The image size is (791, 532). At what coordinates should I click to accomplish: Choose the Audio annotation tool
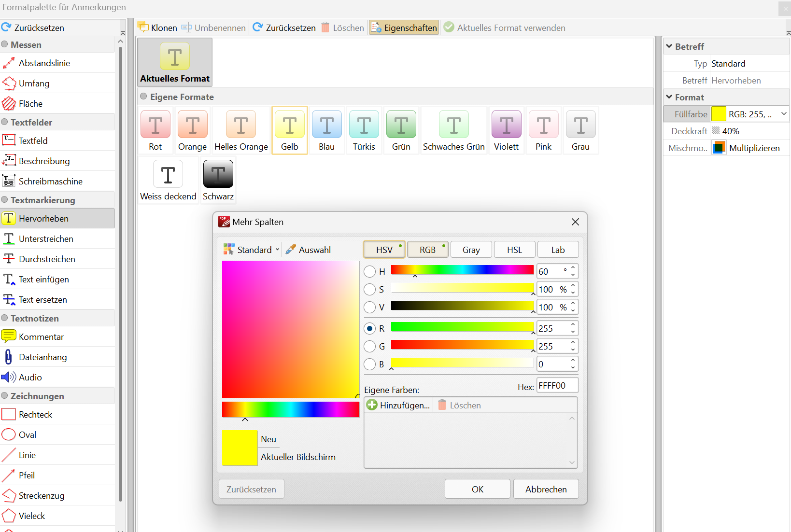pos(57,378)
